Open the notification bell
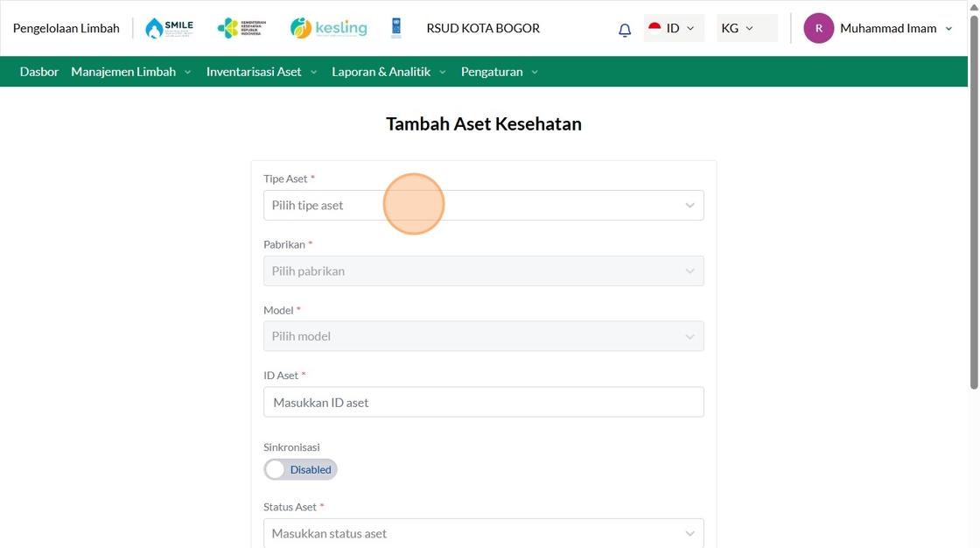Image resolution: width=980 pixels, height=548 pixels. (x=625, y=30)
